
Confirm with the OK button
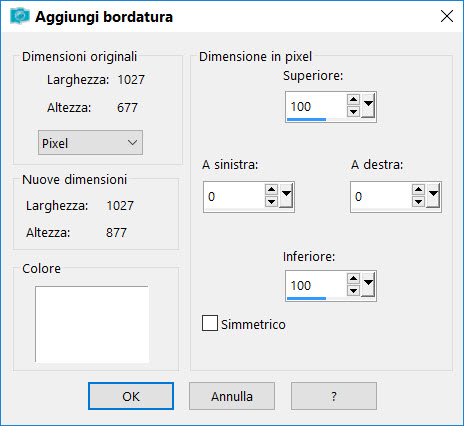(x=131, y=396)
